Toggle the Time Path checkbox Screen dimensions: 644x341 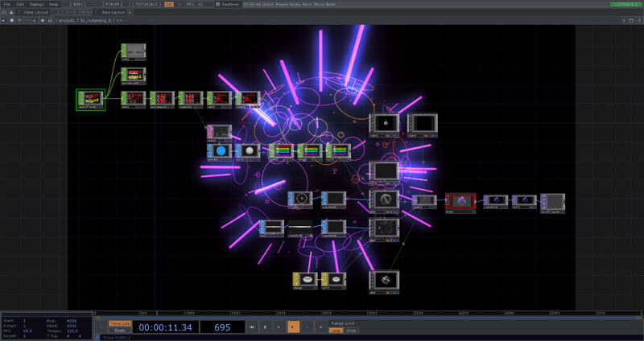pos(97,338)
